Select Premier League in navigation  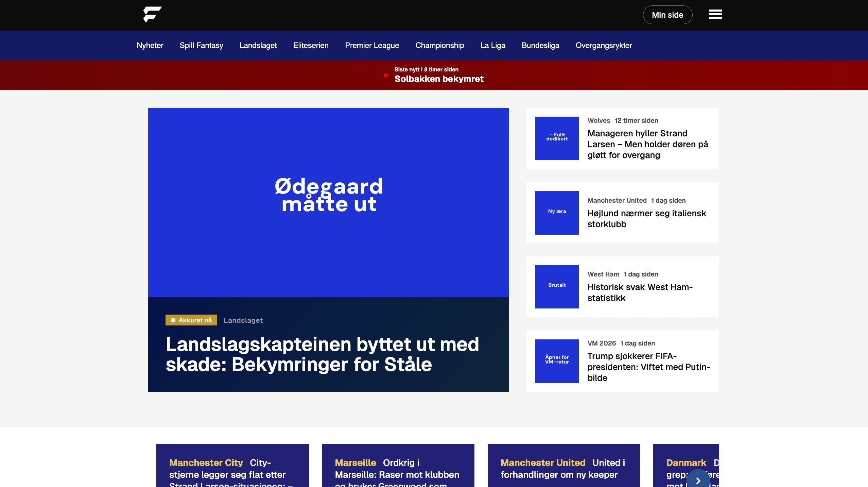click(x=372, y=45)
